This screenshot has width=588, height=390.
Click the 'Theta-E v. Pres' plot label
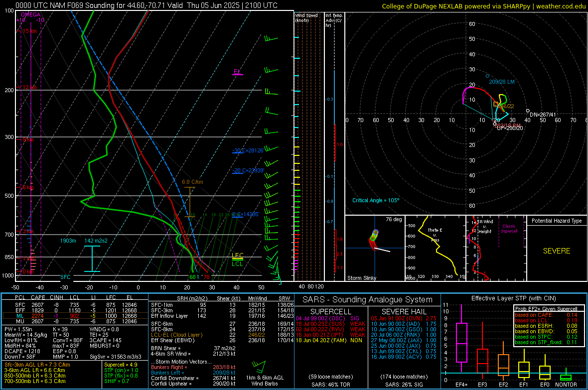435,235
